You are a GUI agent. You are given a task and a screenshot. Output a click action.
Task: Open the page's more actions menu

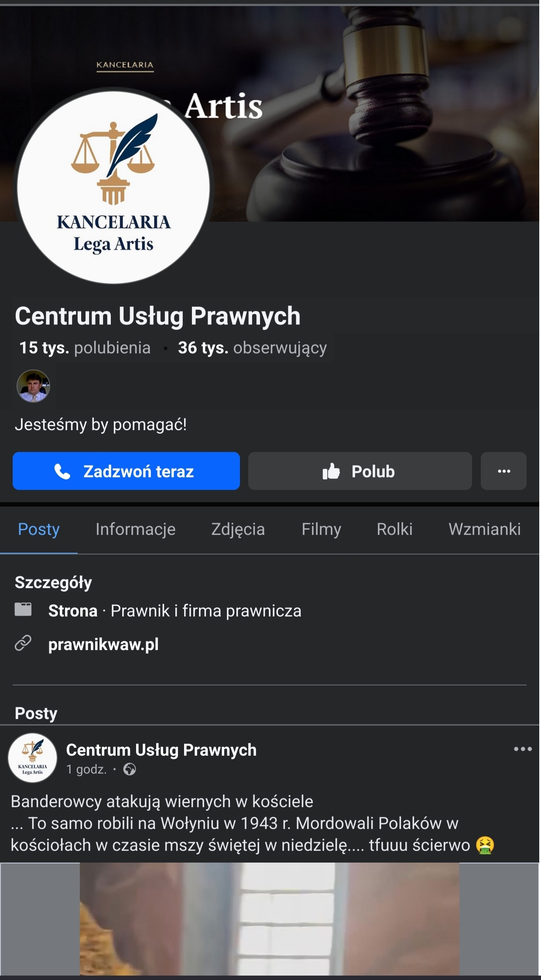(x=503, y=471)
